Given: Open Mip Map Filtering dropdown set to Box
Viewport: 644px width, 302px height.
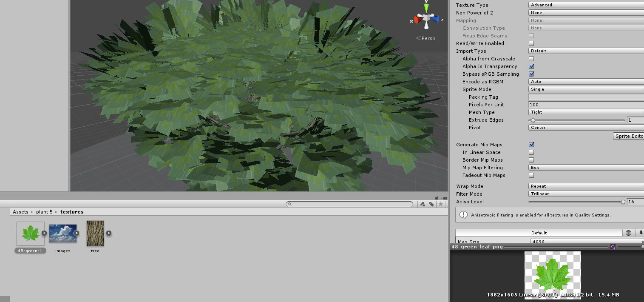Looking at the screenshot, I should (586, 168).
